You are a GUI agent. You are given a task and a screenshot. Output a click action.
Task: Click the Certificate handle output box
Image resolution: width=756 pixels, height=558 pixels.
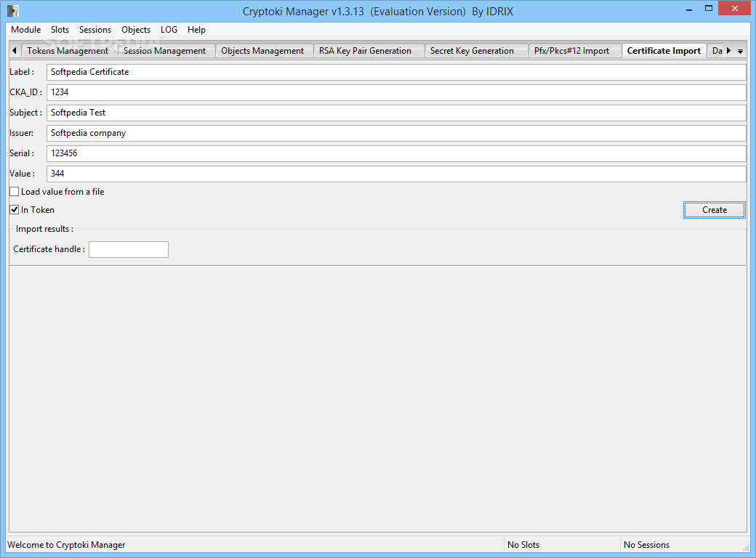coord(129,250)
